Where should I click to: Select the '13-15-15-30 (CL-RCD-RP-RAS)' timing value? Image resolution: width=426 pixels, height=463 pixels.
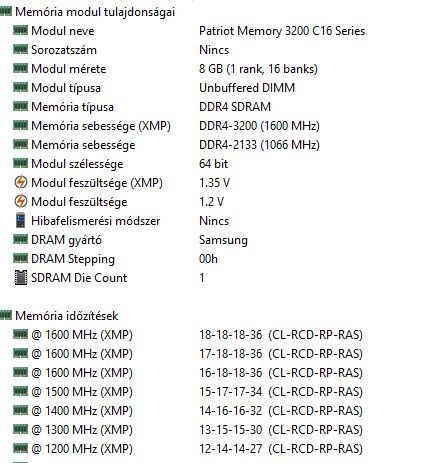click(x=281, y=430)
